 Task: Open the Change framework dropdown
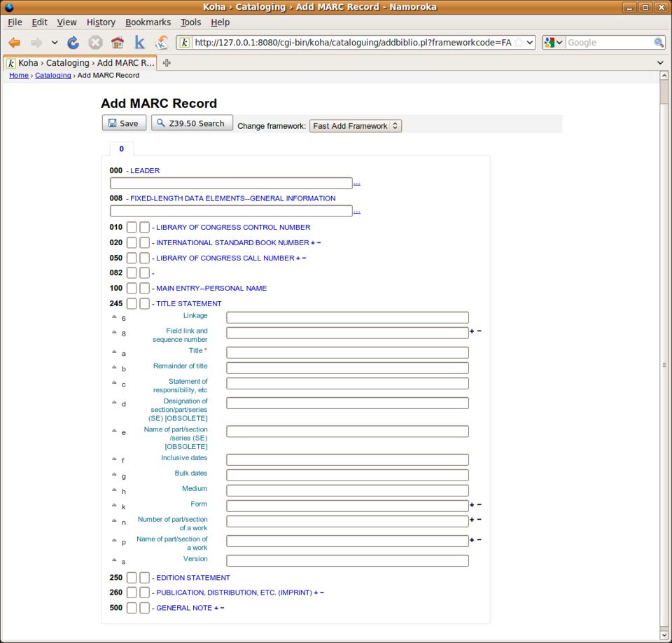[x=356, y=126]
